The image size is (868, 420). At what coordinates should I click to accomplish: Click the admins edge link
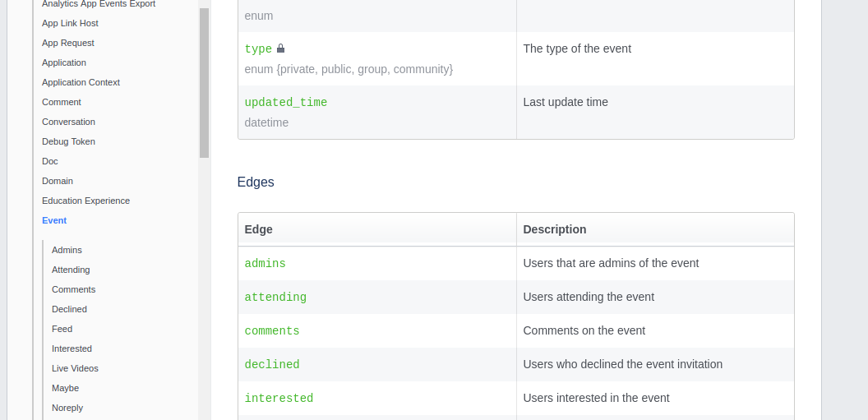pos(265,264)
